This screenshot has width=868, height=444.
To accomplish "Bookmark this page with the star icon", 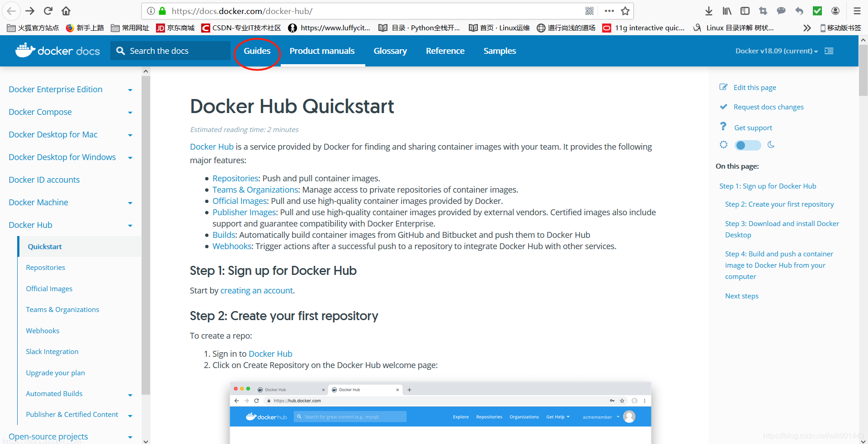I will (625, 11).
